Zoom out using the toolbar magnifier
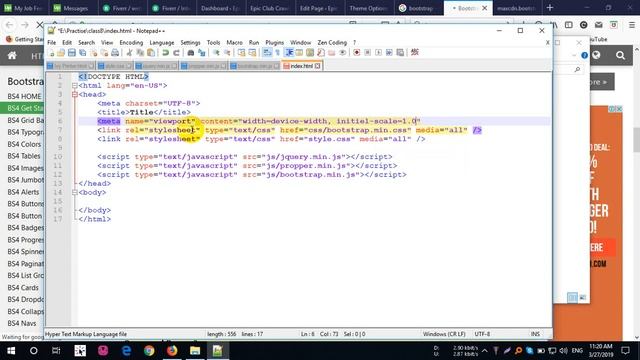The height and width of the screenshot is (360, 640). (x=227, y=52)
